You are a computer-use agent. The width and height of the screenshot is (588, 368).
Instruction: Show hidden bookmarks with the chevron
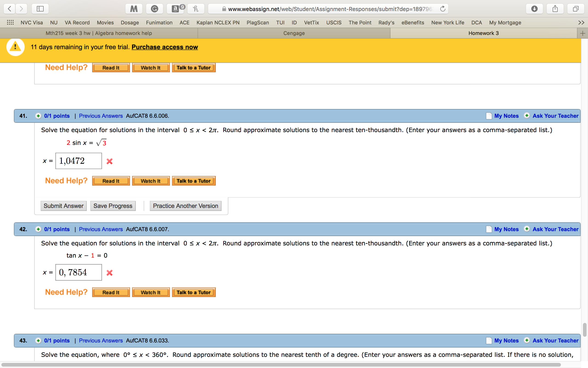pos(581,23)
